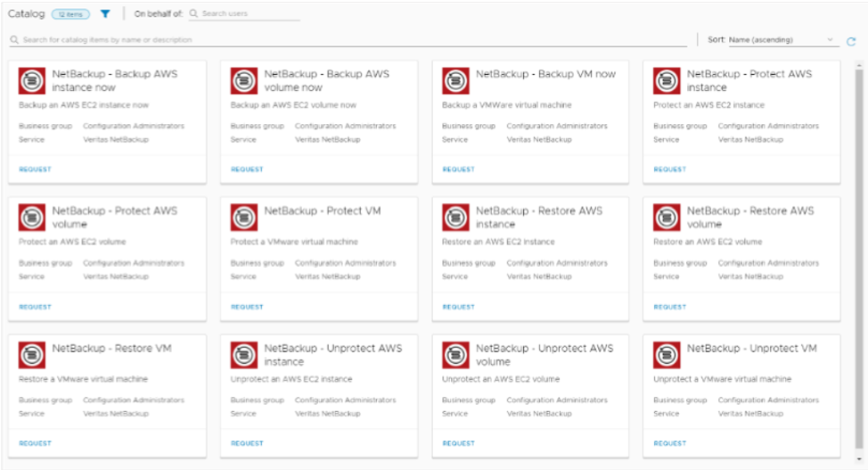Request Unprotect AWS instance

tap(247, 443)
